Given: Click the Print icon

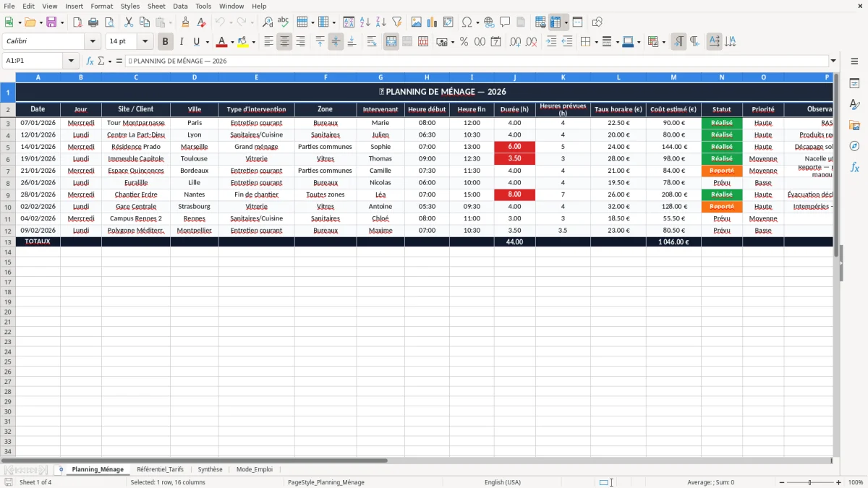Looking at the screenshot, I should click(93, 22).
